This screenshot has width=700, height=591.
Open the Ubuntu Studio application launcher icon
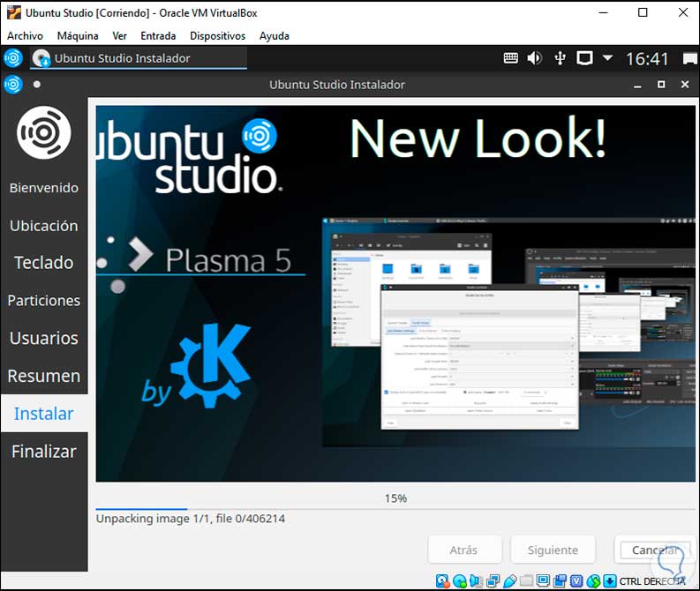coord(12,58)
